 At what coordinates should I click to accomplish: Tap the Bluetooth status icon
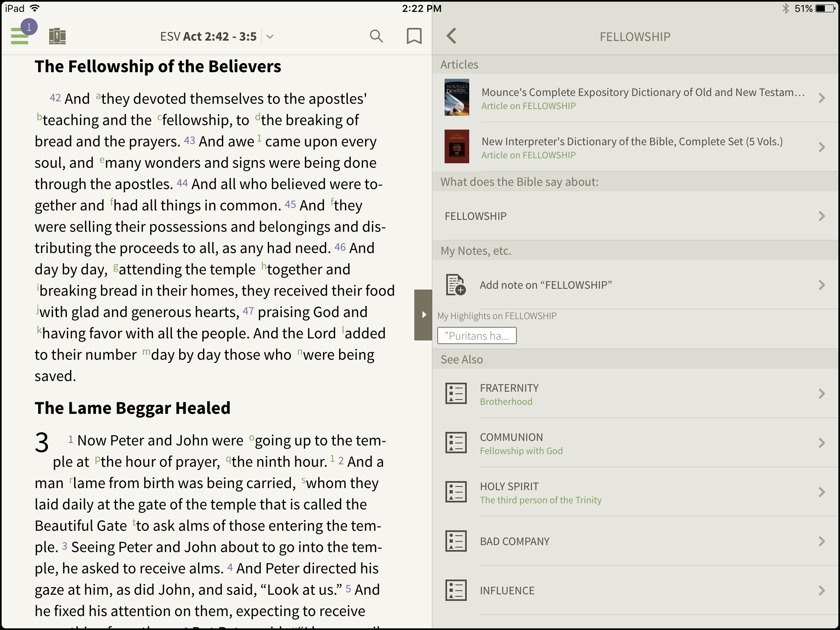pos(785,9)
